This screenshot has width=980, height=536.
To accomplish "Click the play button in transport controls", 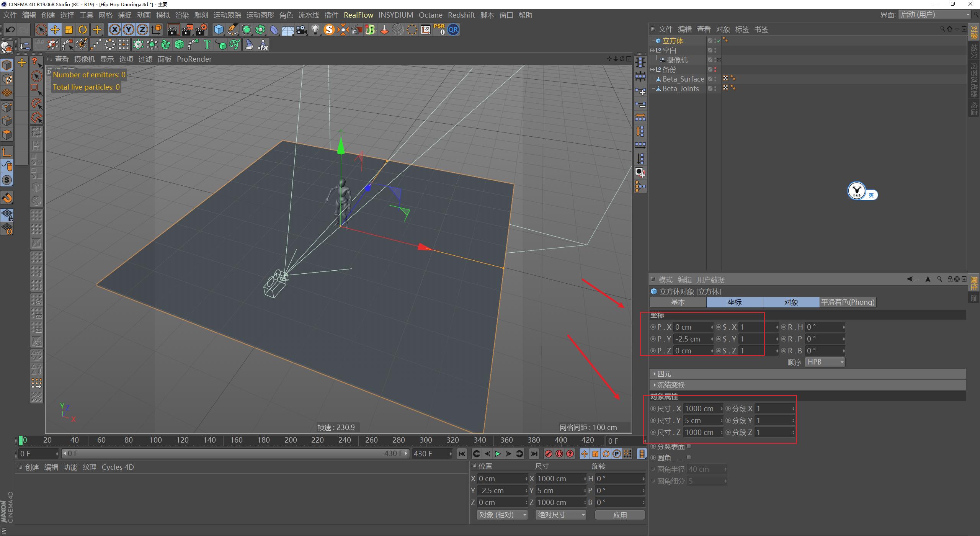I will (498, 454).
